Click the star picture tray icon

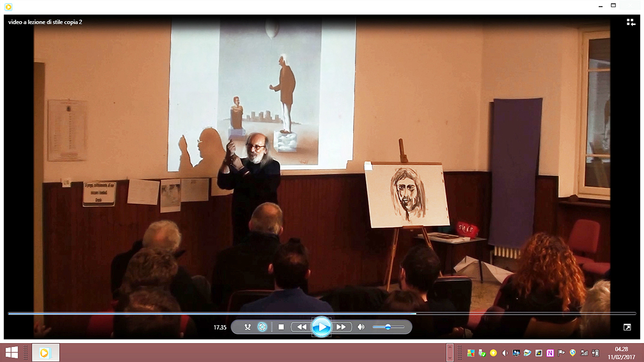[x=539, y=353]
